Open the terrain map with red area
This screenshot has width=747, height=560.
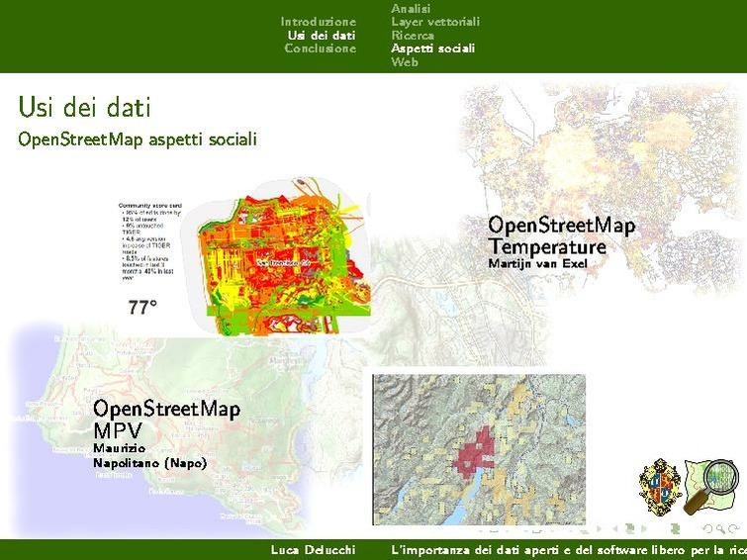[479, 449]
